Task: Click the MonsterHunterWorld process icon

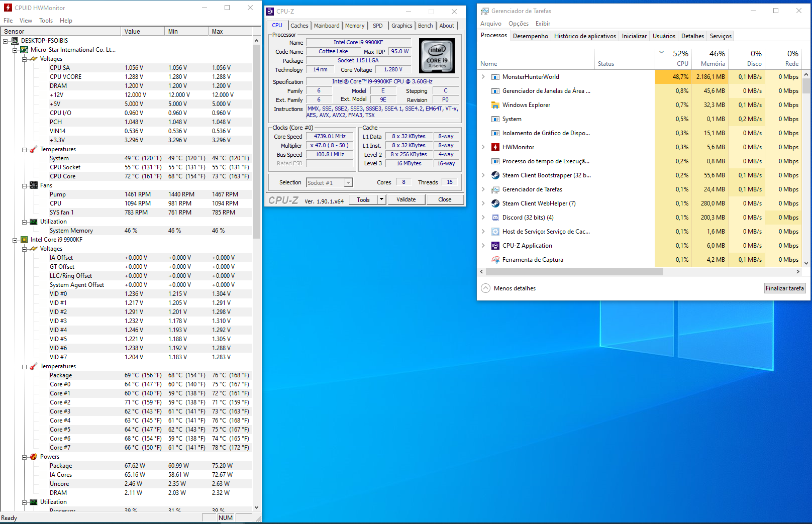Action: [x=495, y=77]
